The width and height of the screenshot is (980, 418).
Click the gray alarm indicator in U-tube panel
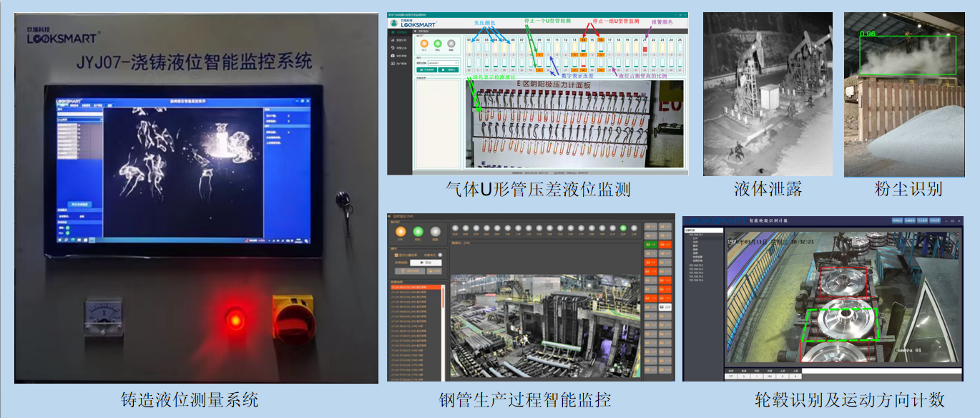pos(451,43)
